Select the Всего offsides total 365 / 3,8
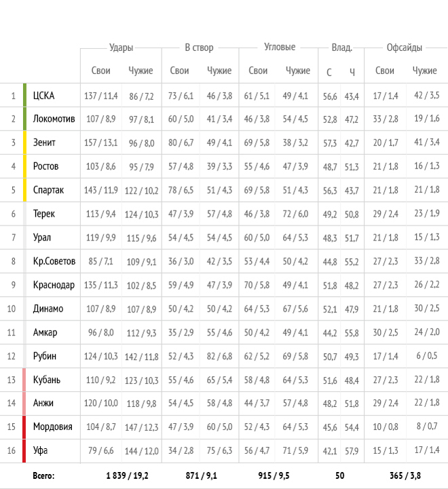448x489 pixels. pos(405,475)
